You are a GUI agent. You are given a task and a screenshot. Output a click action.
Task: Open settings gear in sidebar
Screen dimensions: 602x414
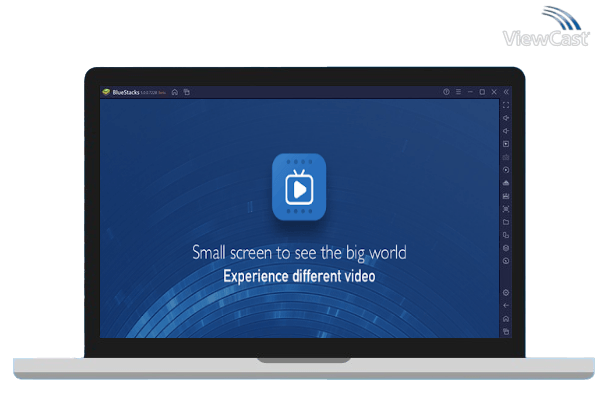coord(506,293)
